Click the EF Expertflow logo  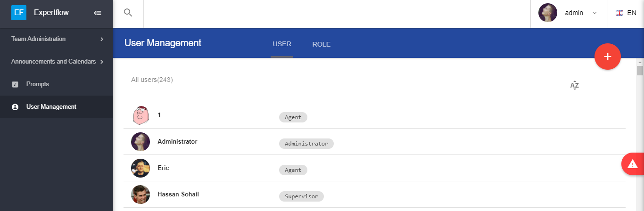[19, 13]
